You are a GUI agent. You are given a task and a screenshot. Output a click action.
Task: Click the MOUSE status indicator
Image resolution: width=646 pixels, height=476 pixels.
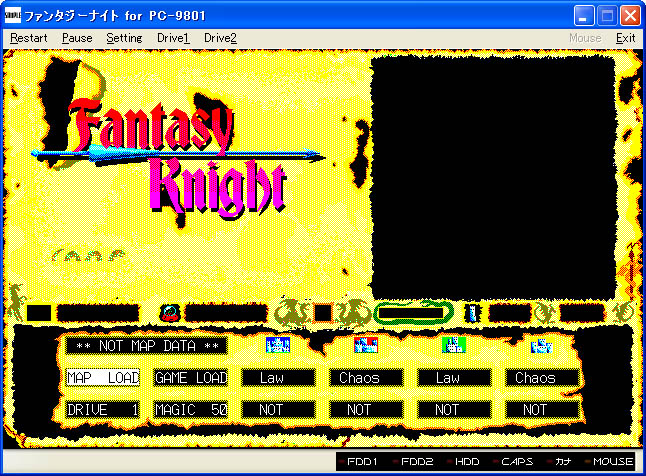[609, 462]
